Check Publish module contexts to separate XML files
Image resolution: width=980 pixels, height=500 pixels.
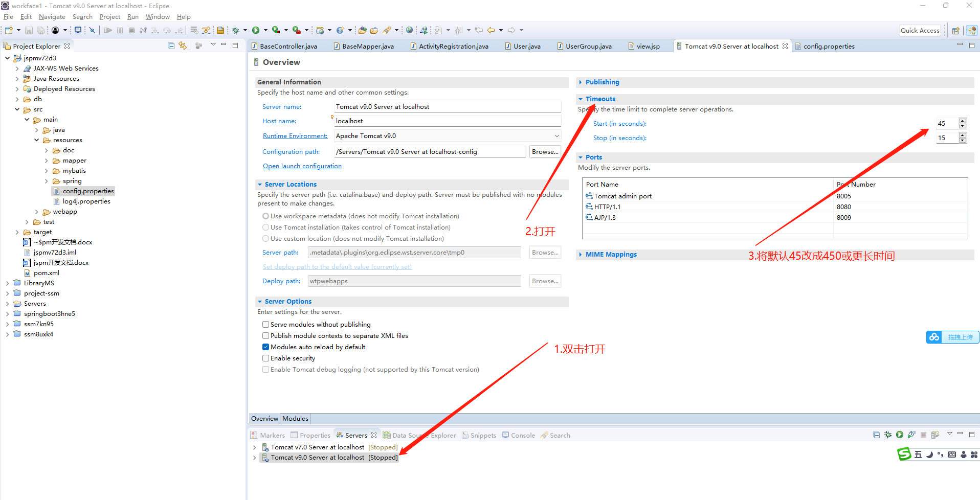click(x=265, y=336)
